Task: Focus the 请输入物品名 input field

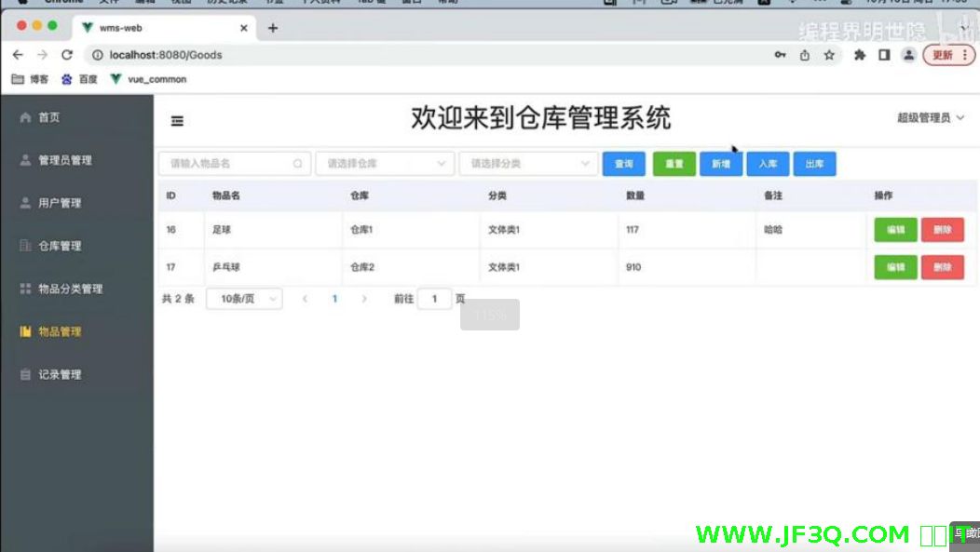Action: [226, 164]
